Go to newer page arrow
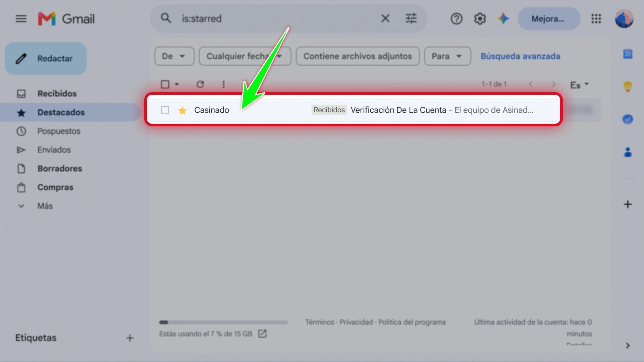This screenshot has height=362, width=644. (x=531, y=84)
